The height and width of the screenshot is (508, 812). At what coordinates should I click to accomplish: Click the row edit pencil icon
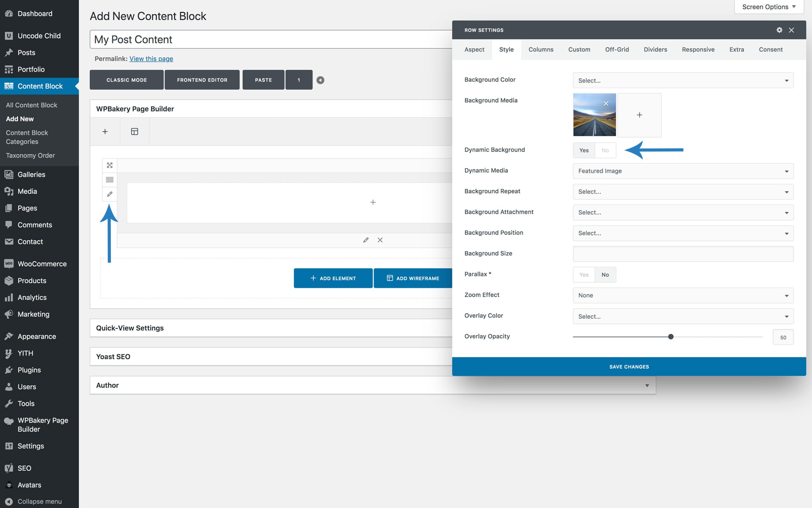click(x=110, y=194)
